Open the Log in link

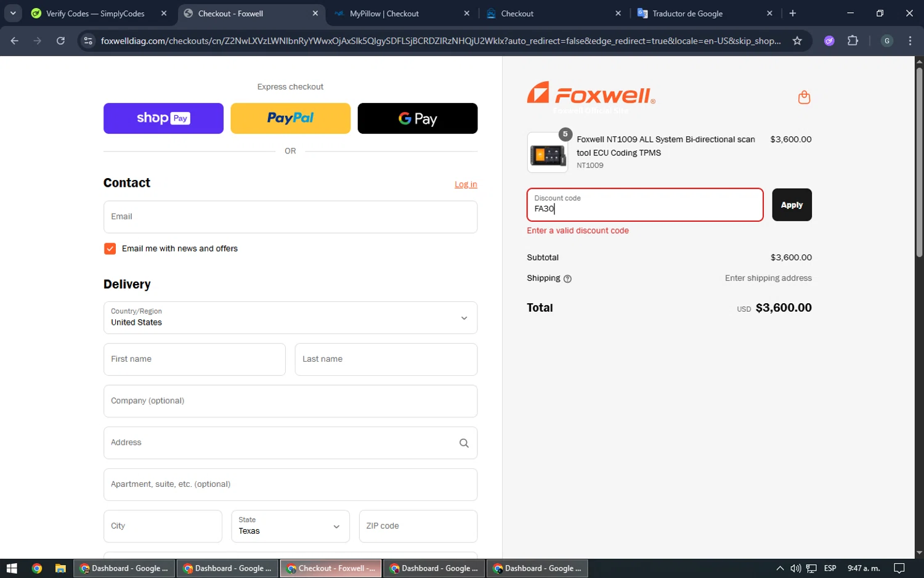coord(466,184)
